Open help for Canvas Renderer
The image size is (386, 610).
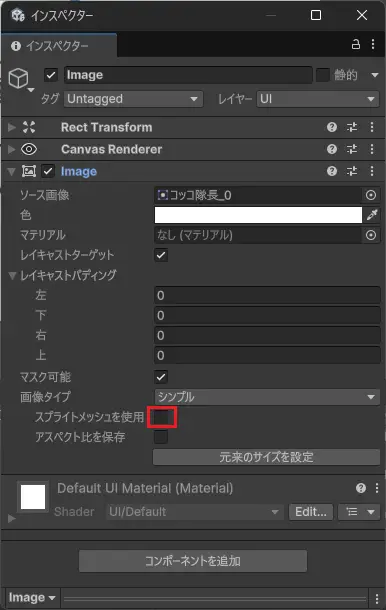point(332,149)
